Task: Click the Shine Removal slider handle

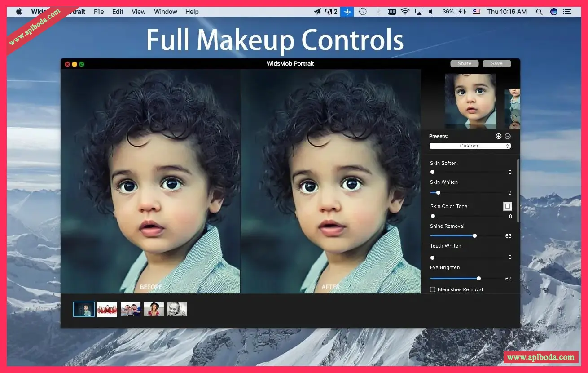Action: click(x=474, y=235)
